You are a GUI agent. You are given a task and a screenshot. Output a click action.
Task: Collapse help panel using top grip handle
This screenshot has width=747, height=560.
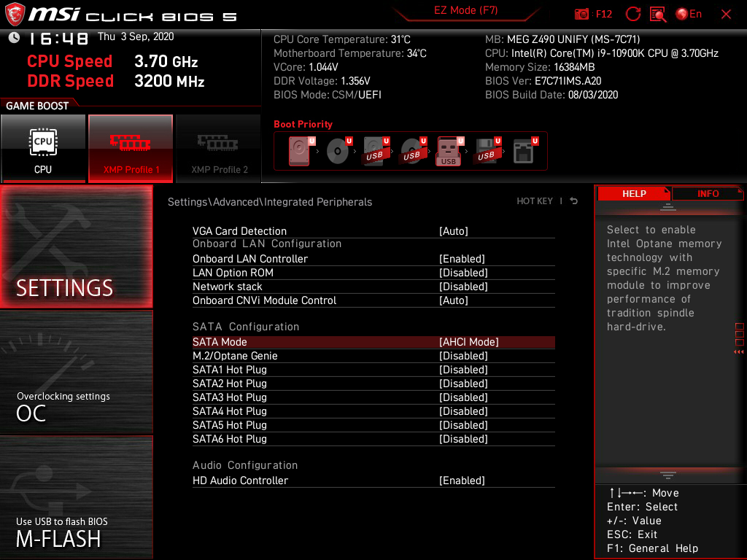pos(667,206)
